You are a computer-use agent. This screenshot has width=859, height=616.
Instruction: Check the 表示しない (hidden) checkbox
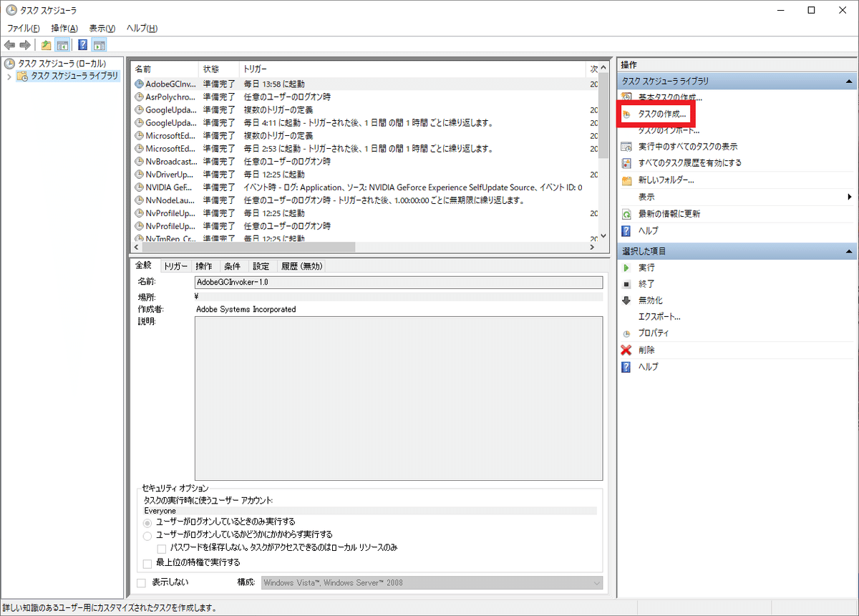point(141,582)
